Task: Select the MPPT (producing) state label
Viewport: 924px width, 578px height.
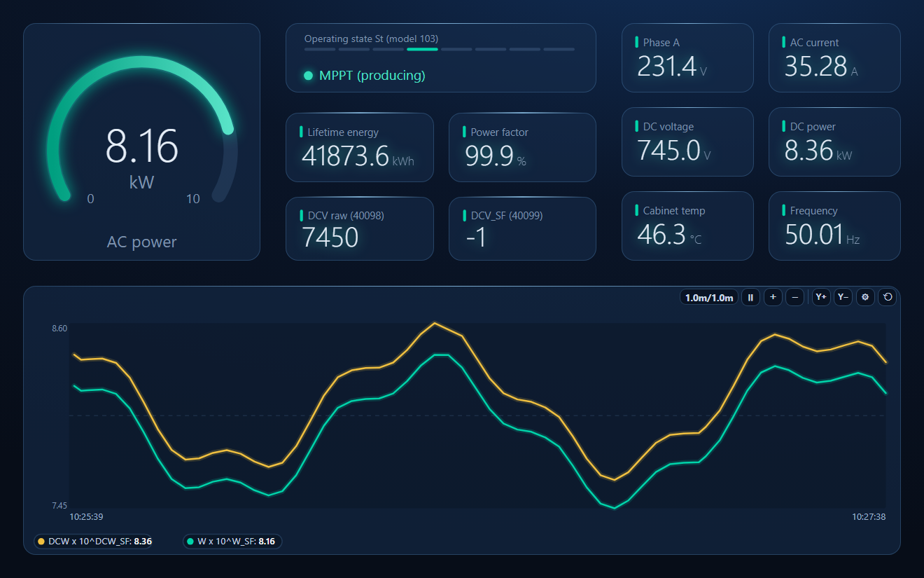Action: tap(372, 76)
